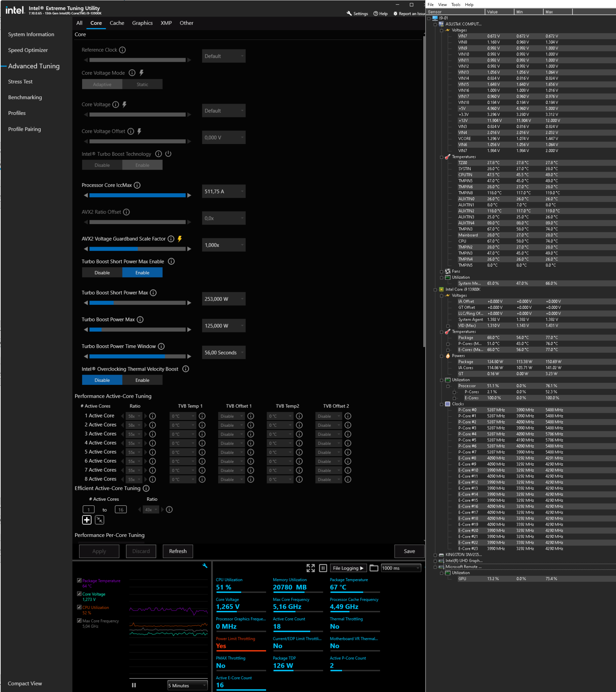
Task: Pause the monitoring tiles update
Action: (x=323, y=568)
